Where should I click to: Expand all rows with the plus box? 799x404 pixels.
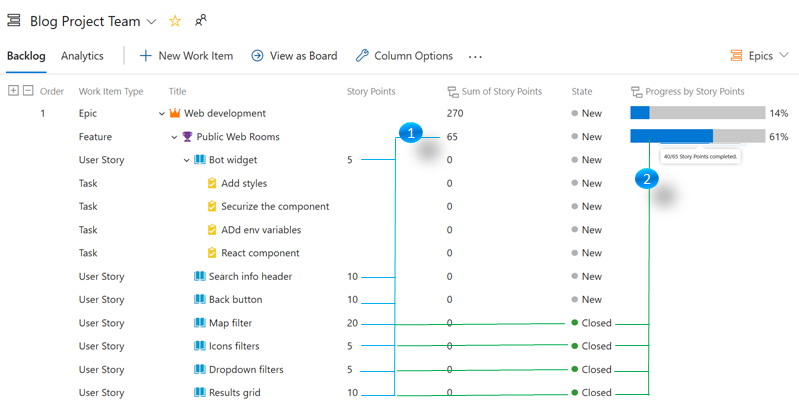[x=13, y=91]
